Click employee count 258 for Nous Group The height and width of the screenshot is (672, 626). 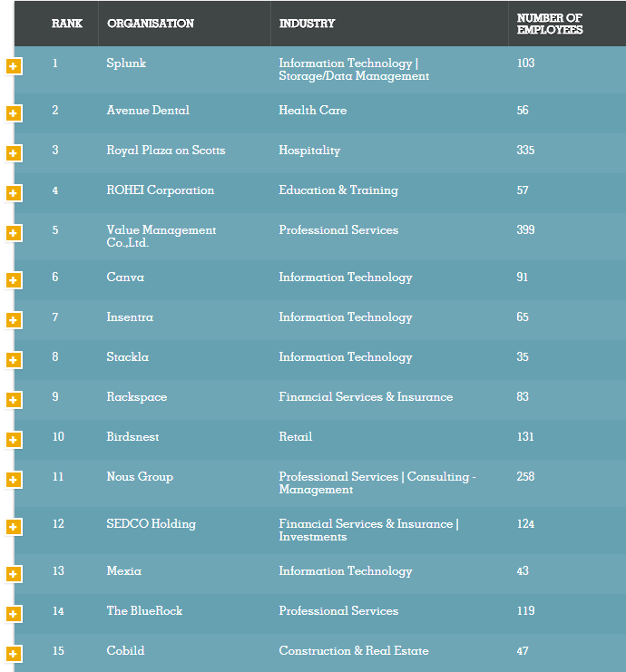point(525,476)
